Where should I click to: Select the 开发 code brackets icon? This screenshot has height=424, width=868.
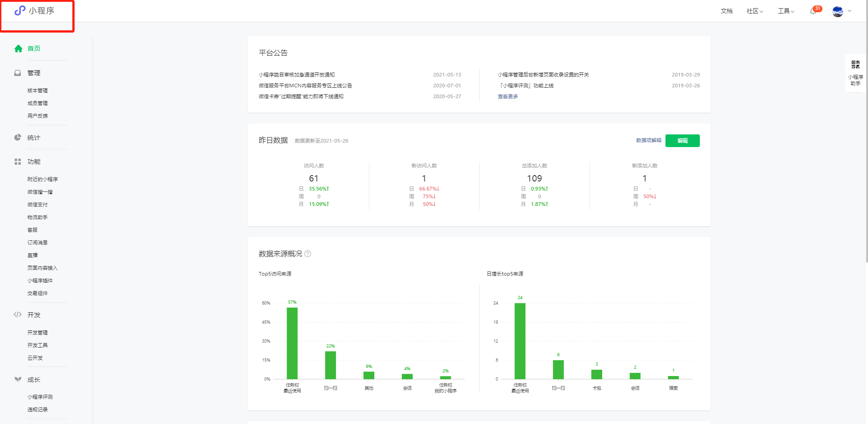click(x=18, y=314)
